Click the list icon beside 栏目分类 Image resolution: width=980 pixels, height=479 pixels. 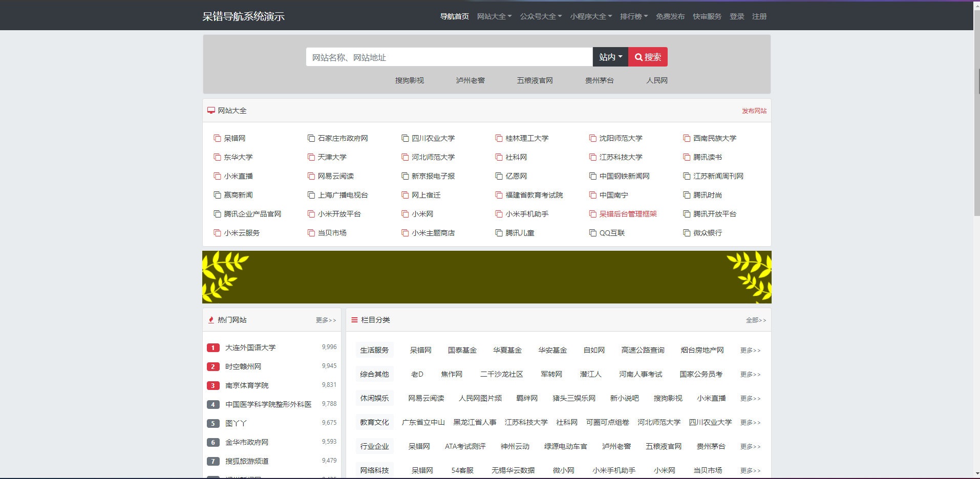(x=354, y=320)
